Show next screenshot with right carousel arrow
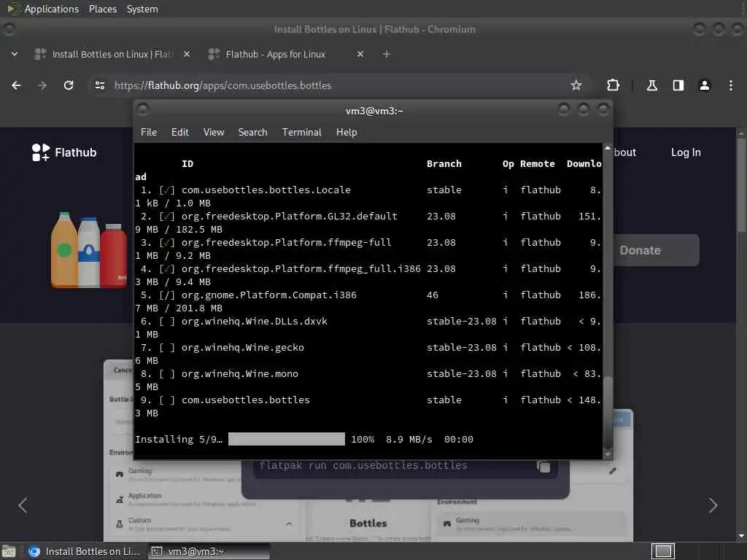 (713, 505)
